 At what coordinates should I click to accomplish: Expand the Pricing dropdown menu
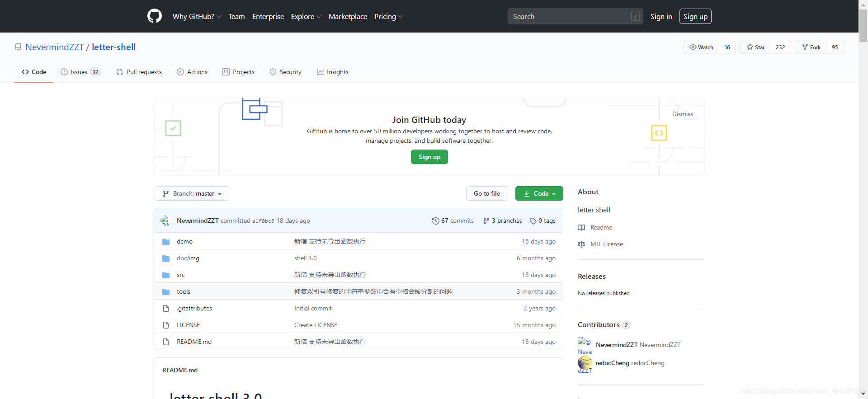[x=388, y=16]
